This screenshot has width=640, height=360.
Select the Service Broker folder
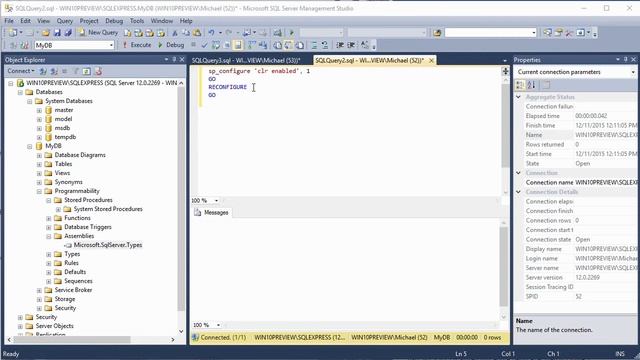(73, 290)
